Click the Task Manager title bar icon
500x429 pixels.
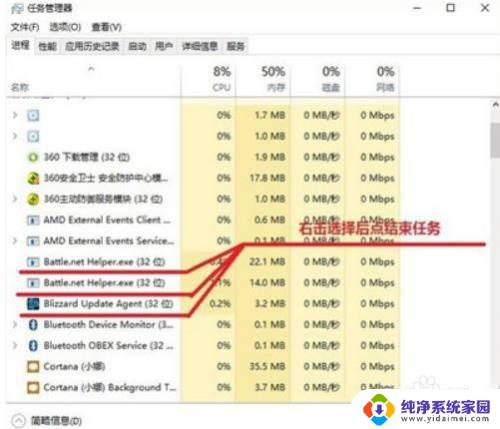point(17,9)
